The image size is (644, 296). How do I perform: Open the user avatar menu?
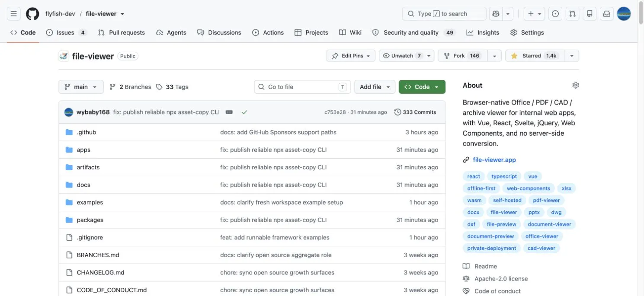624,14
